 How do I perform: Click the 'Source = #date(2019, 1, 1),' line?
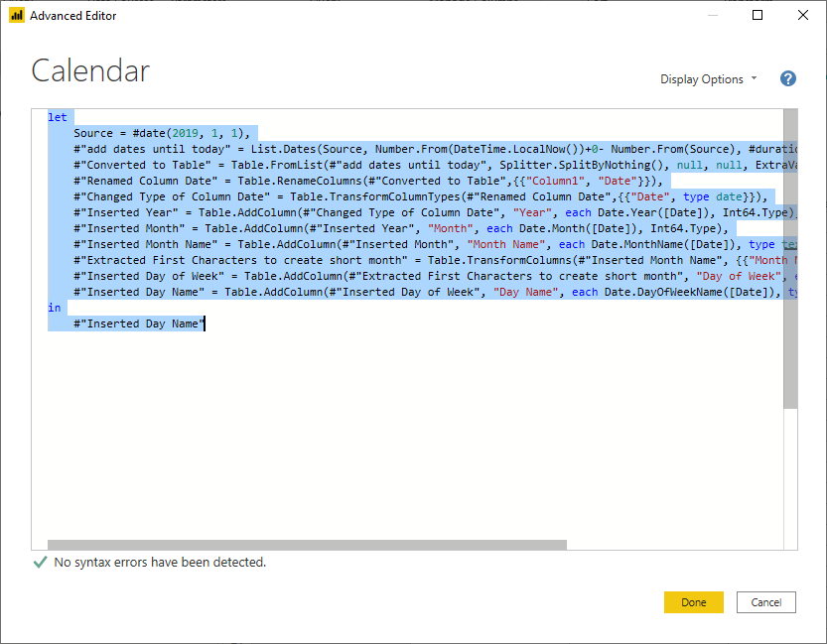[162, 133]
